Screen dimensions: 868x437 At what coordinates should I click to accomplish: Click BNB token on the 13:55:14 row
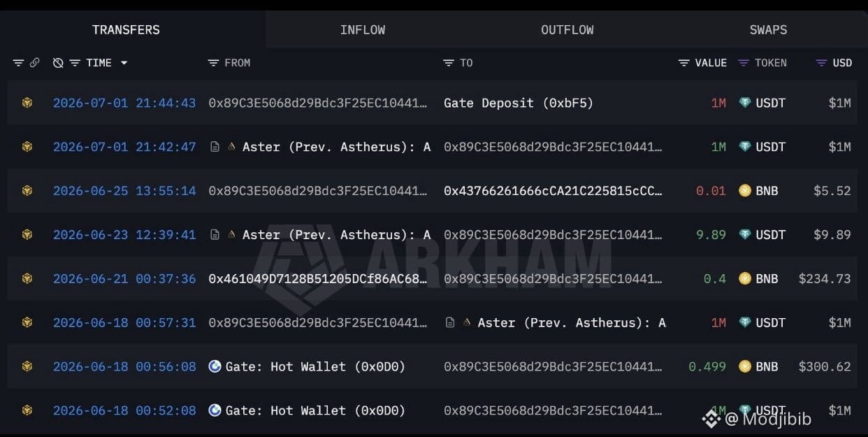click(758, 191)
